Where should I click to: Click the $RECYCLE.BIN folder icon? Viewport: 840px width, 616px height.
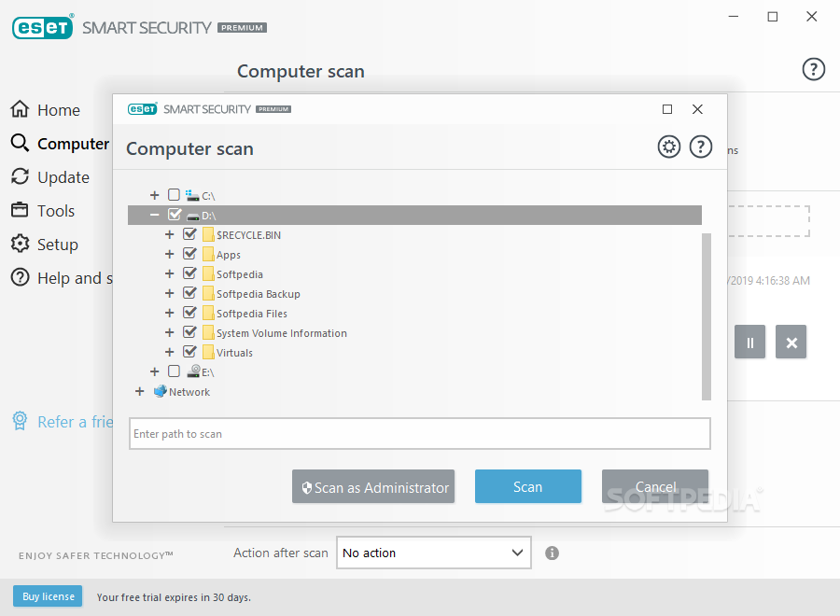tap(208, 234)
